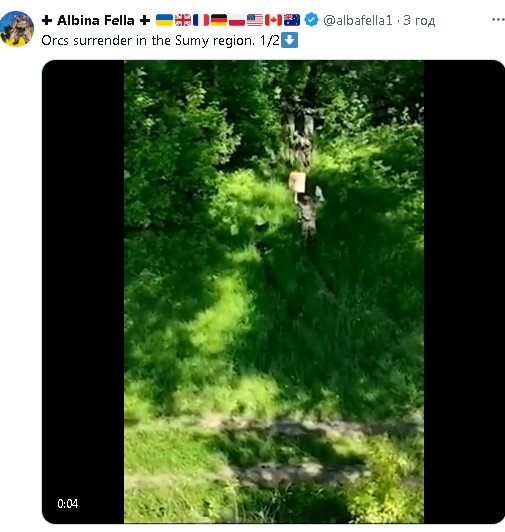This screenshot has height=532, width=505.
Task: Play the embedded forest video
Action: tap(274, 292)
